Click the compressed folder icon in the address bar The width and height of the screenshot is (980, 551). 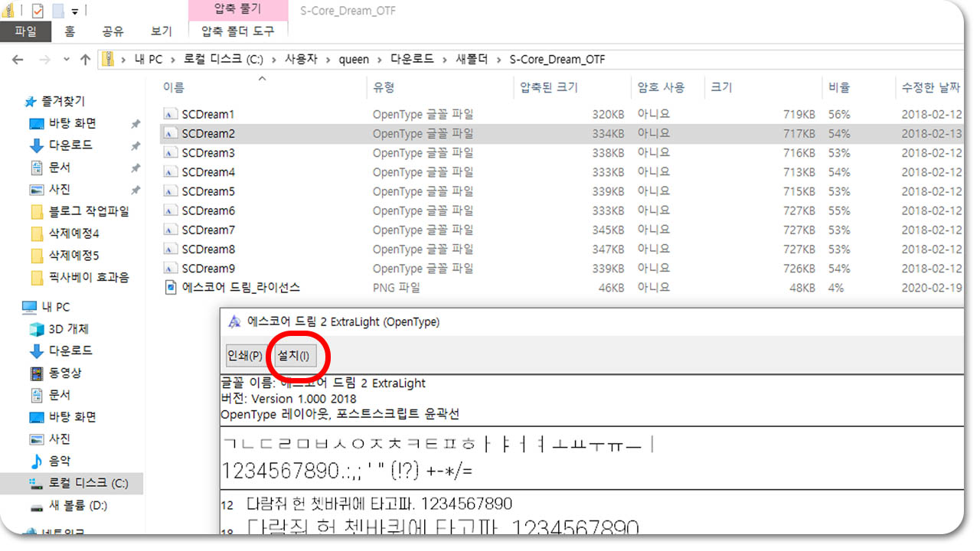click(x=109, y=59)
